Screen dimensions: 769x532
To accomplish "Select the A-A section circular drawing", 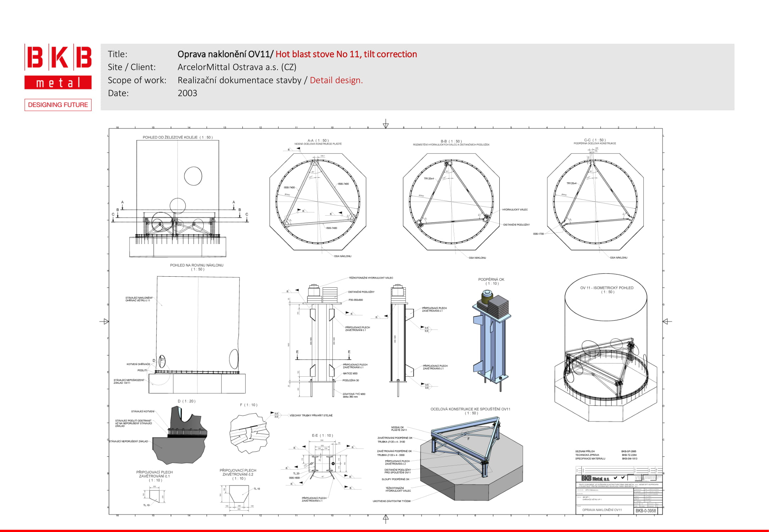I will coord(318,201).
